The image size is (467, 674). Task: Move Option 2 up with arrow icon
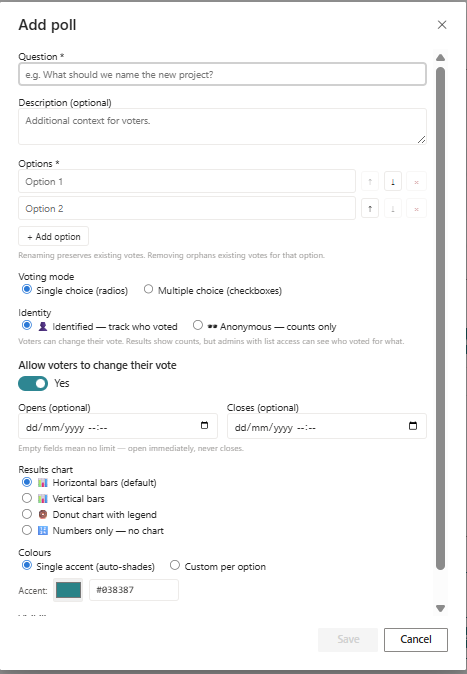coord(370,209)
